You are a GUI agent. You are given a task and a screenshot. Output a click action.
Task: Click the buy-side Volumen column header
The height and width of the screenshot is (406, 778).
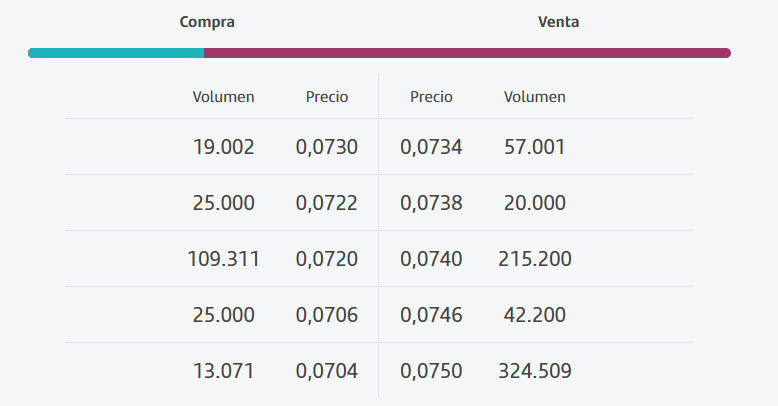click(223, 96)
